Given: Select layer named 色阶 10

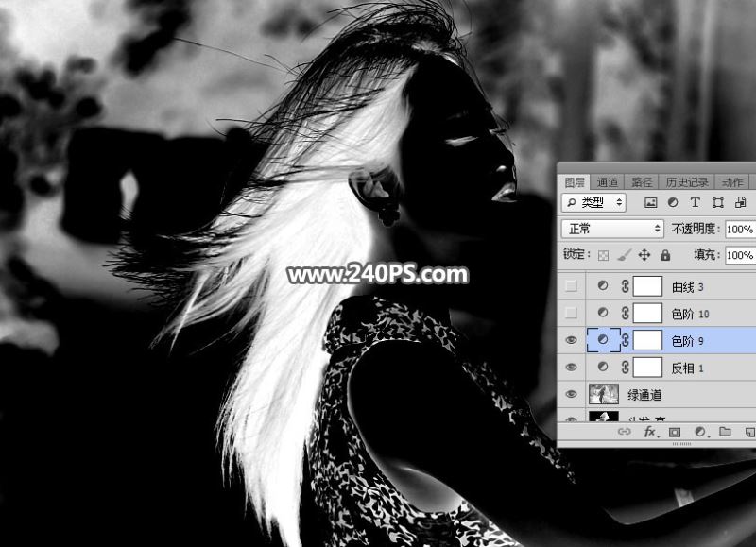Looking at the screenshot, I should click(690, 315).
